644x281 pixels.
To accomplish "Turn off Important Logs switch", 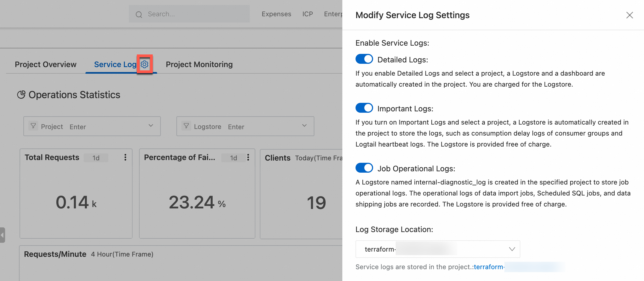I will [x=364, y=108].
